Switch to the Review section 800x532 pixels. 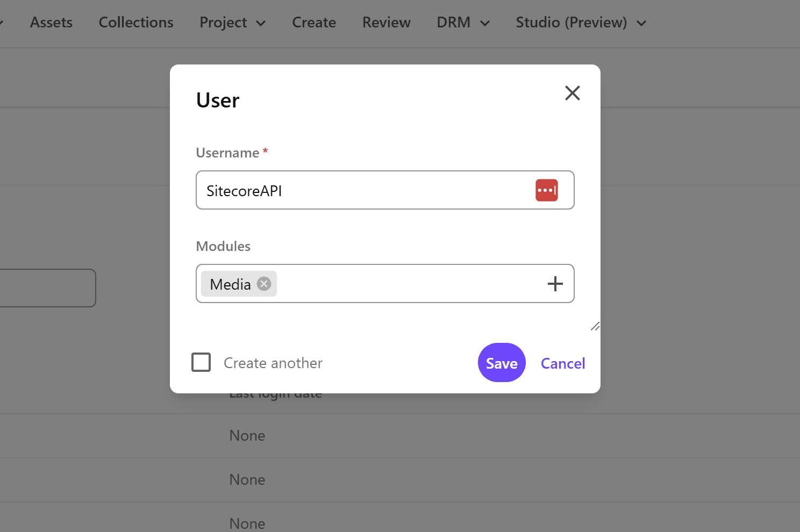(386, 23)
